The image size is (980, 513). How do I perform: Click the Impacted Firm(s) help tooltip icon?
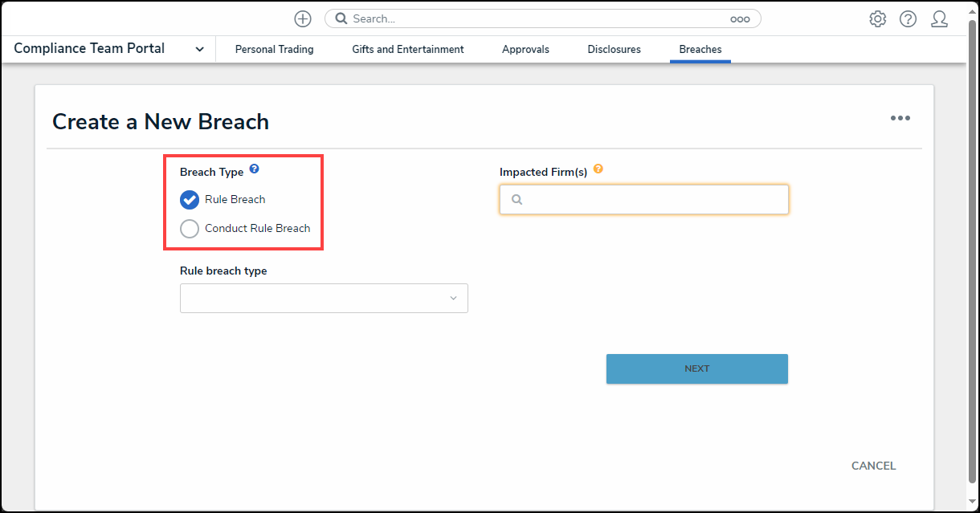pyautogui.click(x=598, y=169)
